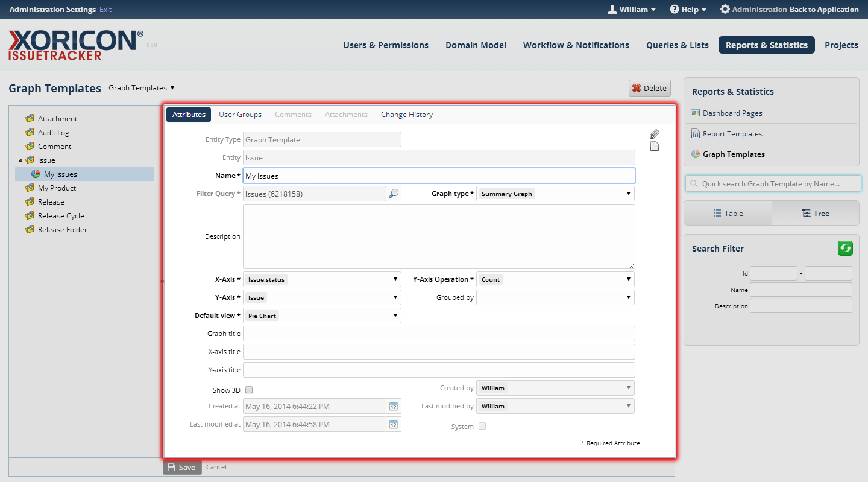Click the quick search magnifier icon
This screenshot has height=482, width=868.
click(694, 184)
